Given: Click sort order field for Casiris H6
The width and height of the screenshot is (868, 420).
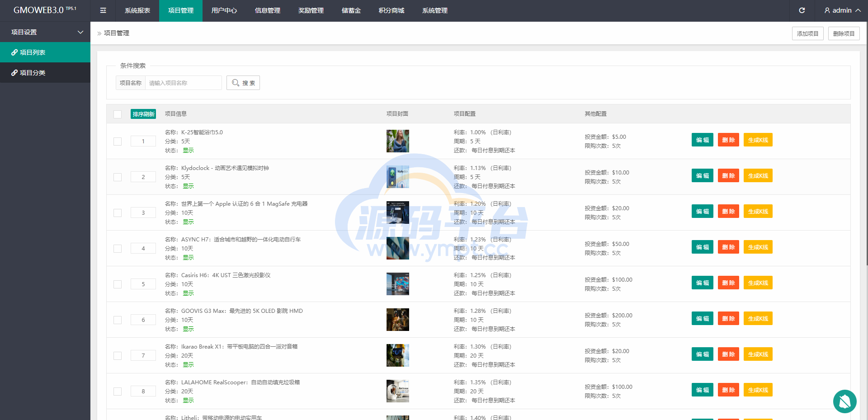Looking at the screenshot, I should pos(143,284).
